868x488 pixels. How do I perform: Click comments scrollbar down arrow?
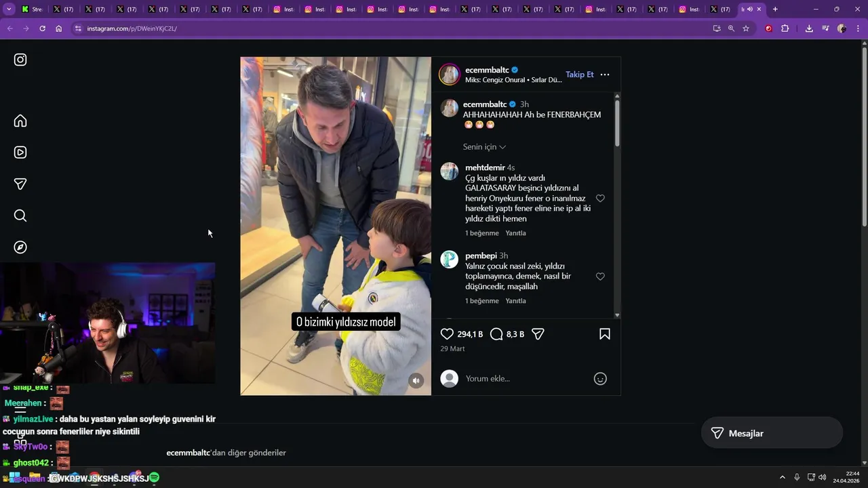point(616,315)
